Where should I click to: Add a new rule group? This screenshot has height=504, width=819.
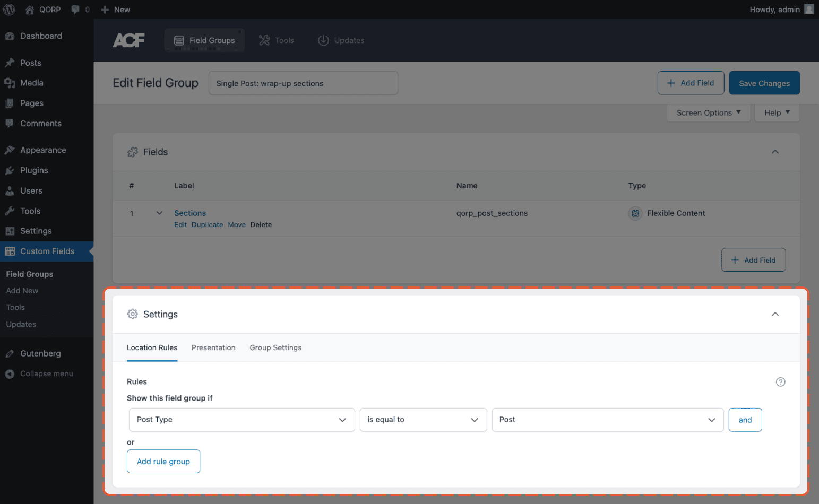pyautogui.click(x=163, y=461)
